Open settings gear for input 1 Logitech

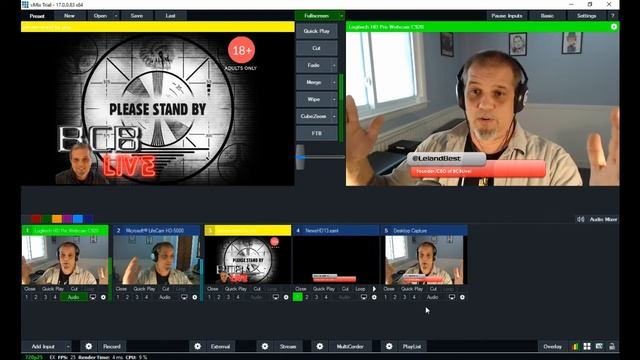[103, 297]
